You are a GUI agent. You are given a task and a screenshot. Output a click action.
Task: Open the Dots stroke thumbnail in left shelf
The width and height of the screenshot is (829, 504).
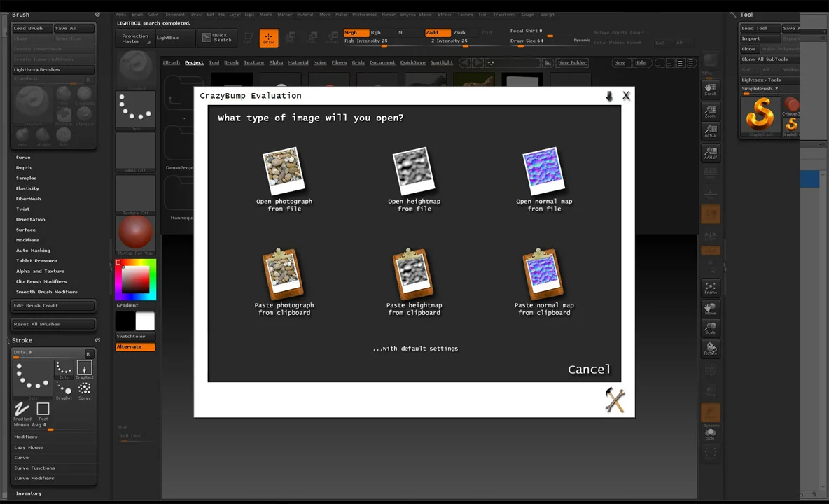click(135, 109)
